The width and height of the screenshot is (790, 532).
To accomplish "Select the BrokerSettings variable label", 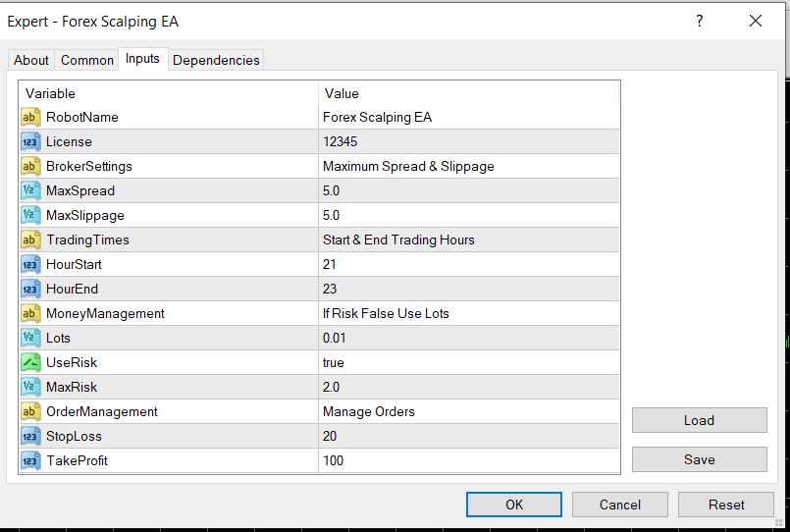I will (x=89, y=166).
